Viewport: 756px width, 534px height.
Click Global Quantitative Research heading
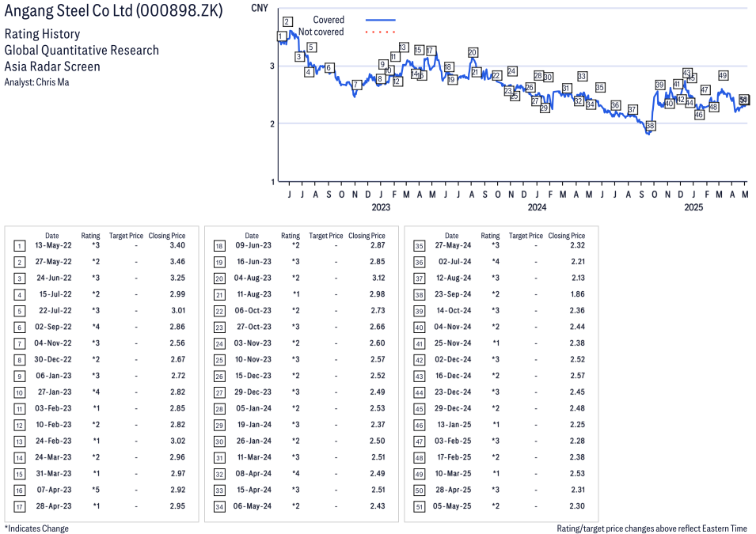coord(82,50)
